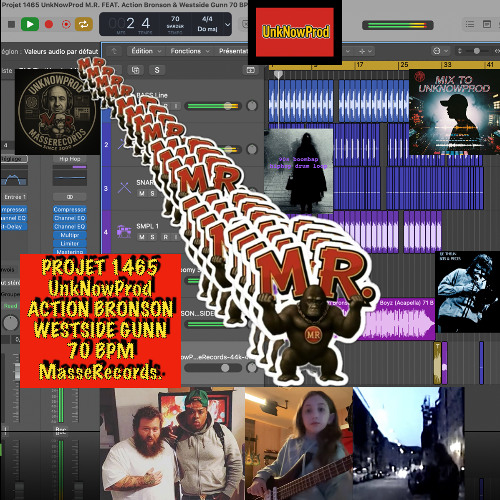
Task: Open the Limiter plug-in slot
Action: 70,244
